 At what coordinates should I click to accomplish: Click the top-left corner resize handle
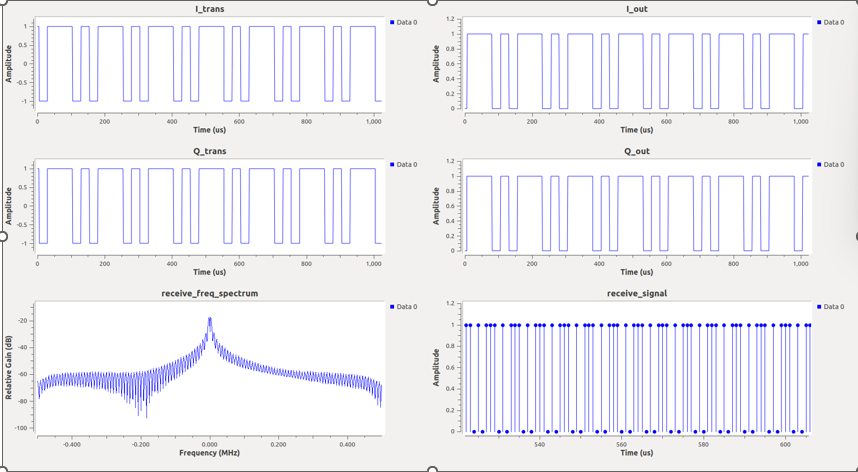point(2,2)
